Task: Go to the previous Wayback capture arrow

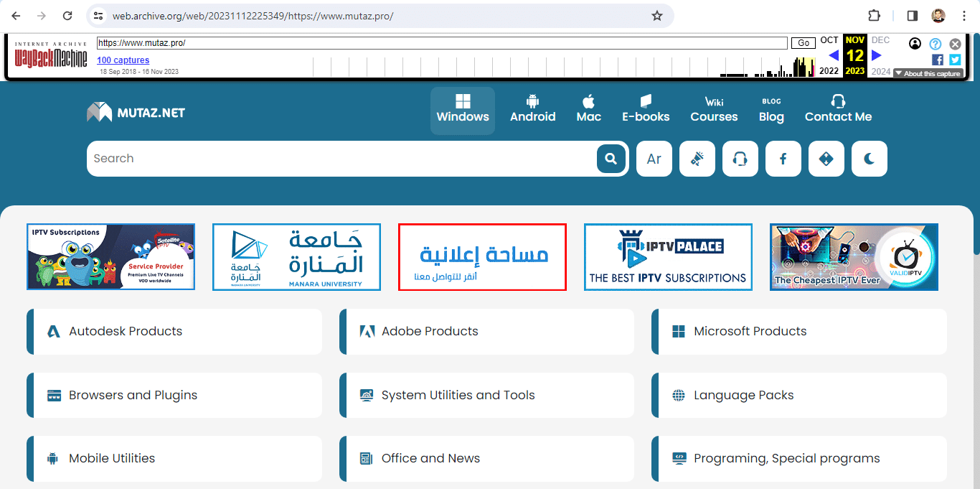Action: 833,55
